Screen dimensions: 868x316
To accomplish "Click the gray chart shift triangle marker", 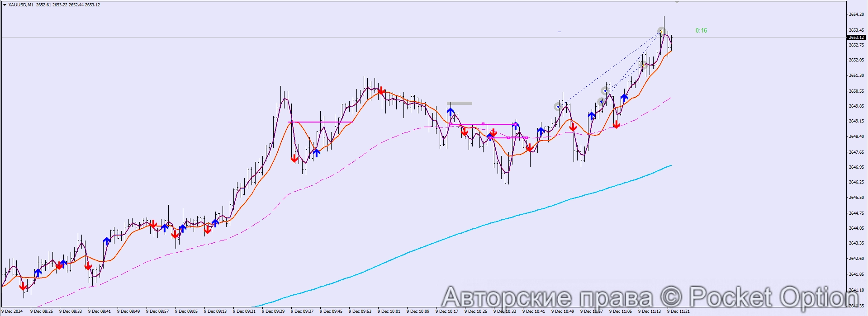I will point(677,2).
